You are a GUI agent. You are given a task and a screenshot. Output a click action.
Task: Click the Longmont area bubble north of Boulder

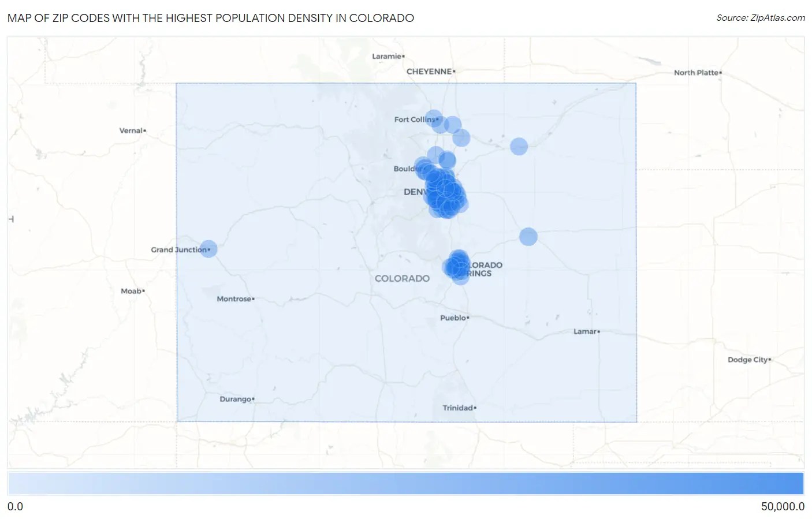tap(435, 155)
